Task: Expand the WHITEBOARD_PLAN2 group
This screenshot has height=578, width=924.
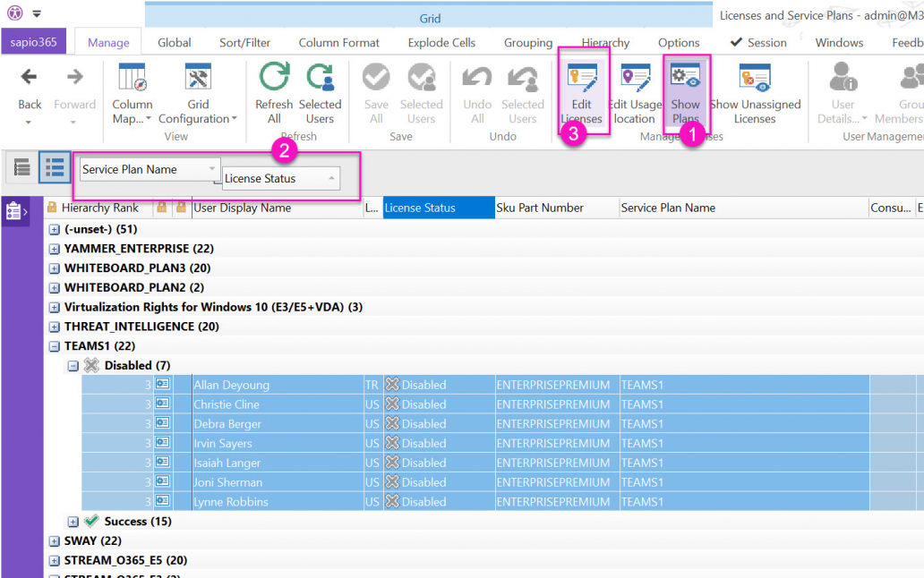Action: [55, 288]
